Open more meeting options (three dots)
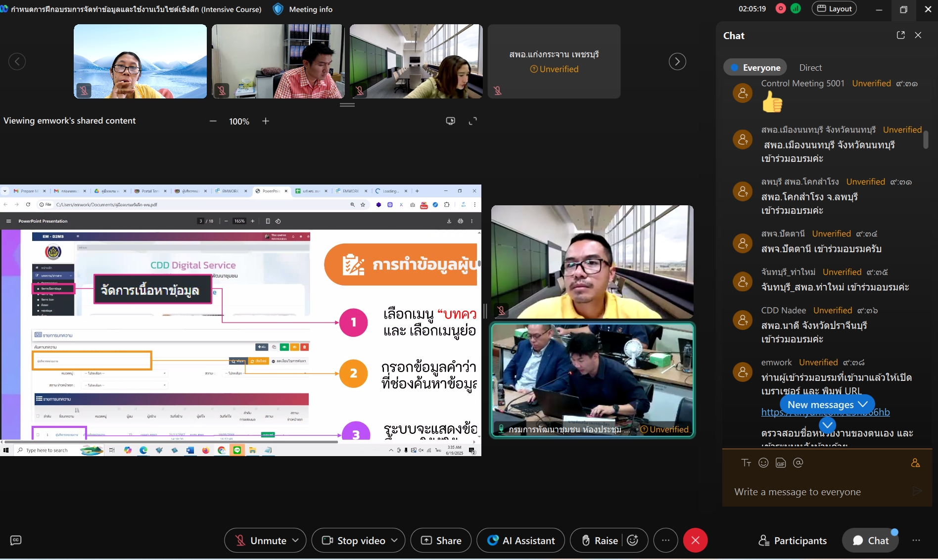The image size is (938, 560). click(x=666, y=540)
